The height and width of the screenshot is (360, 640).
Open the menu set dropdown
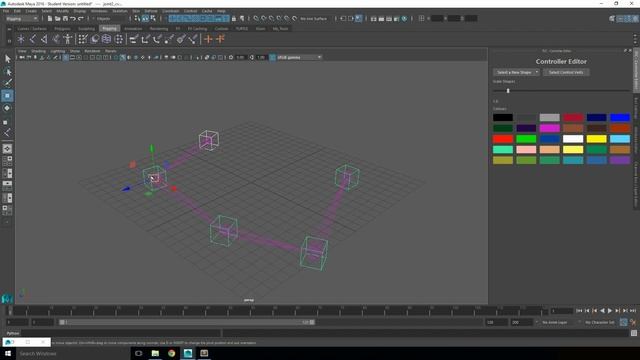point(22,18)
